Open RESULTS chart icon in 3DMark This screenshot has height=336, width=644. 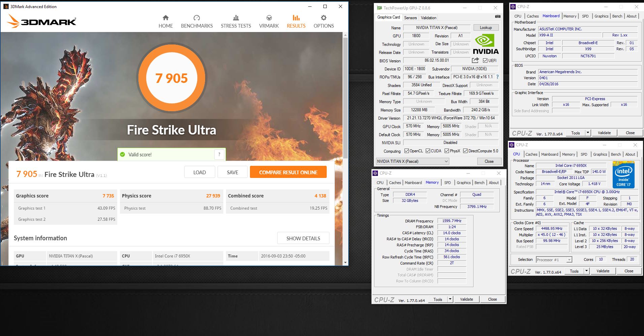coord(296,18)
